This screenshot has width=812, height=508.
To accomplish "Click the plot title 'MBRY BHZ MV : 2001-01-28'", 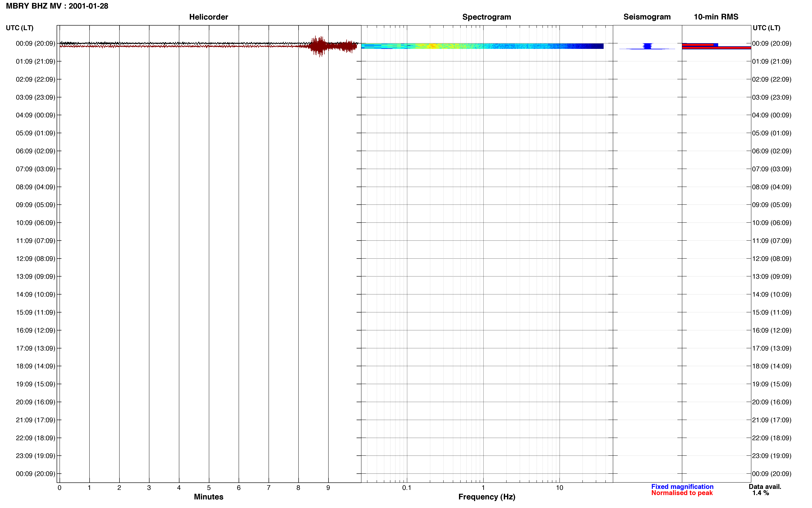I will (x=57, y=6).
